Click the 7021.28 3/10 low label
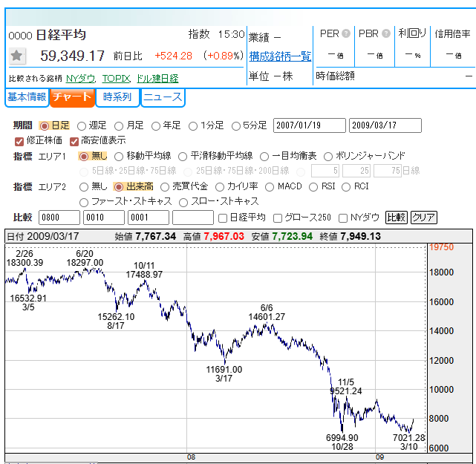 [x=409, y=442]
